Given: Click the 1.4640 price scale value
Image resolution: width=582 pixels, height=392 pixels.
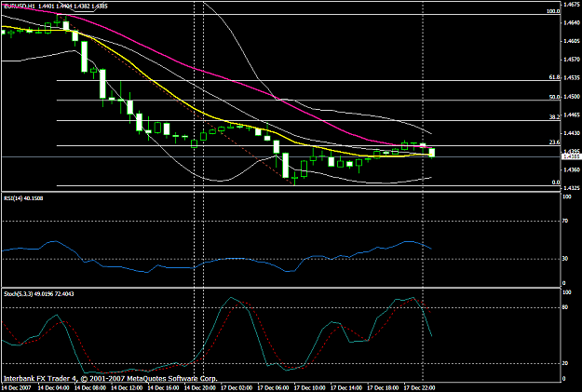Looking at the screenshot, I should (x=572, y=22).
